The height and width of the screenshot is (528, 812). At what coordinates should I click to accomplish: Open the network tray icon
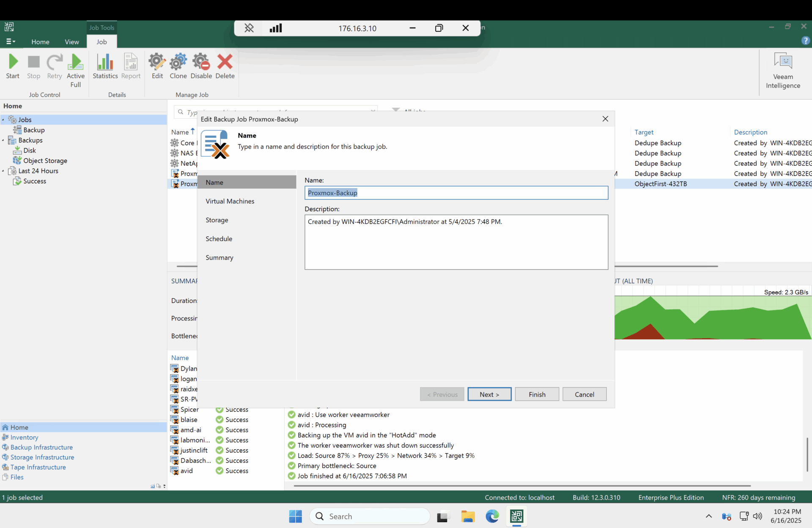point(744,516)
